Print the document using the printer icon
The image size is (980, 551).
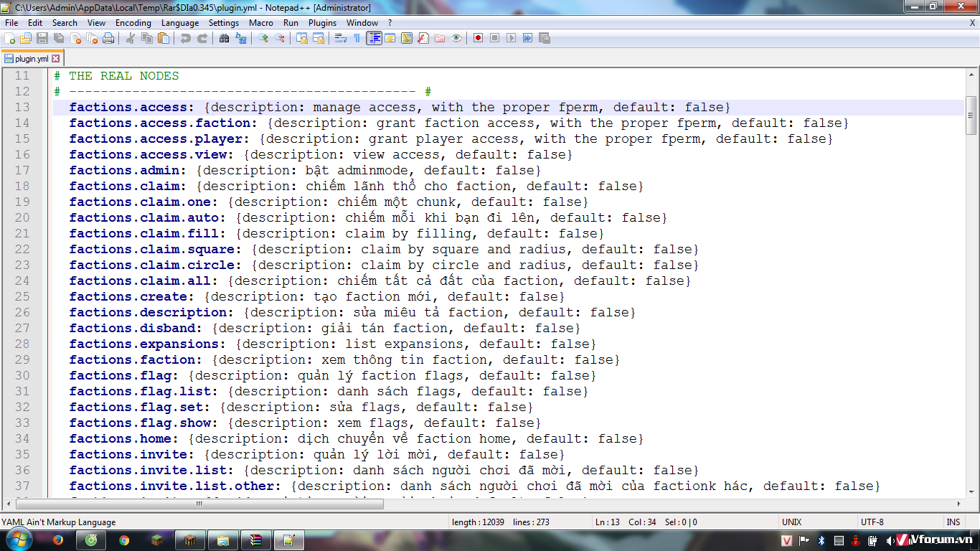(x=108, y=38)
